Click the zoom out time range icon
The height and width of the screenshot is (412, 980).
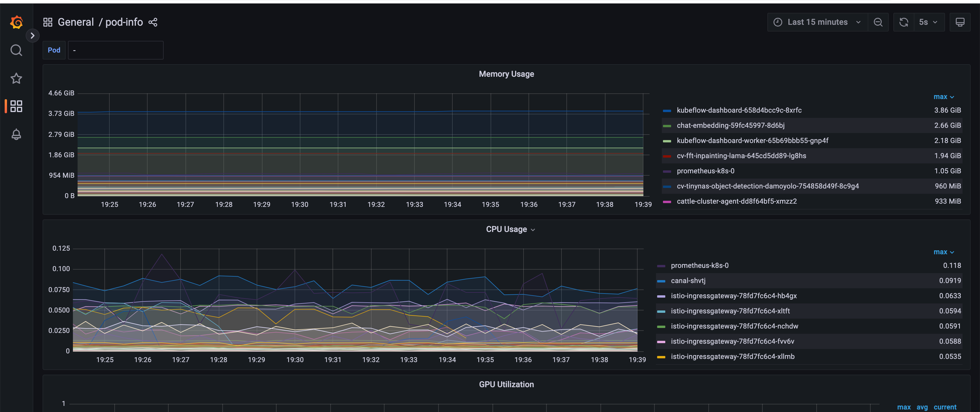878,22
